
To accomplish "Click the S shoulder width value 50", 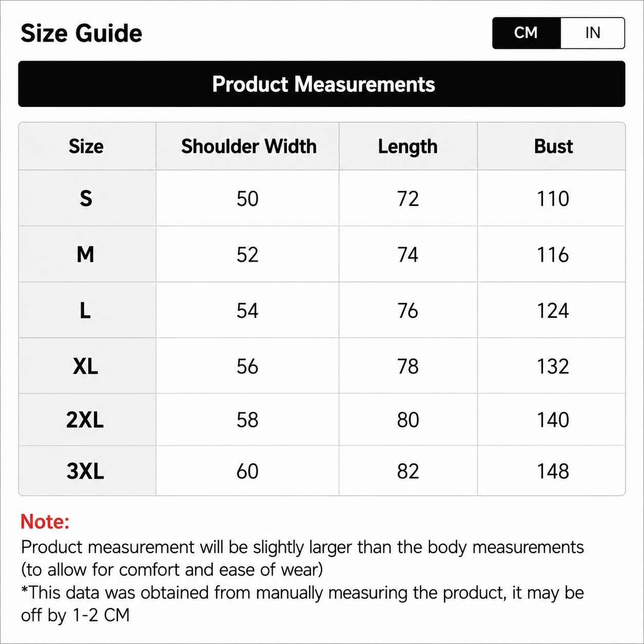I will pyautogui.click(x=248, y=199).
